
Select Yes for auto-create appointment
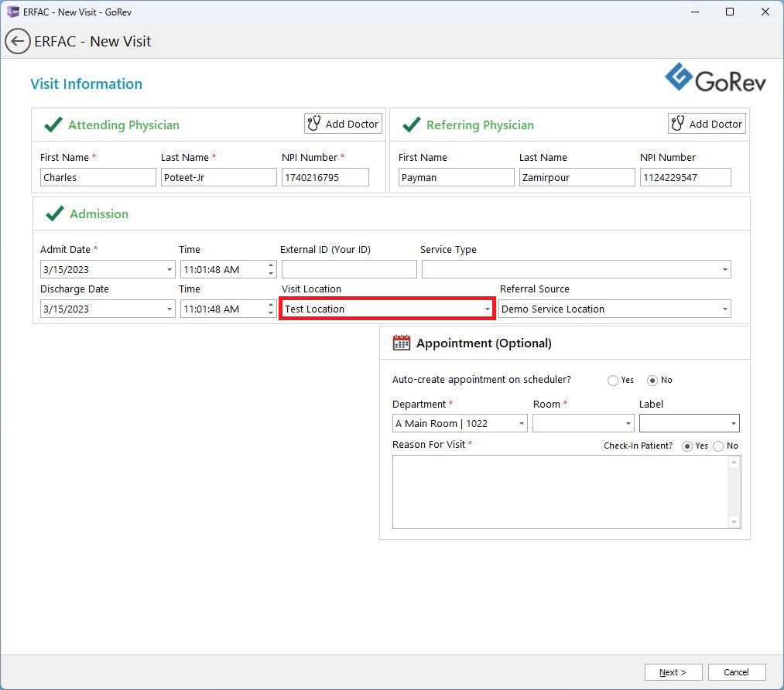click(x=612, y=381)
